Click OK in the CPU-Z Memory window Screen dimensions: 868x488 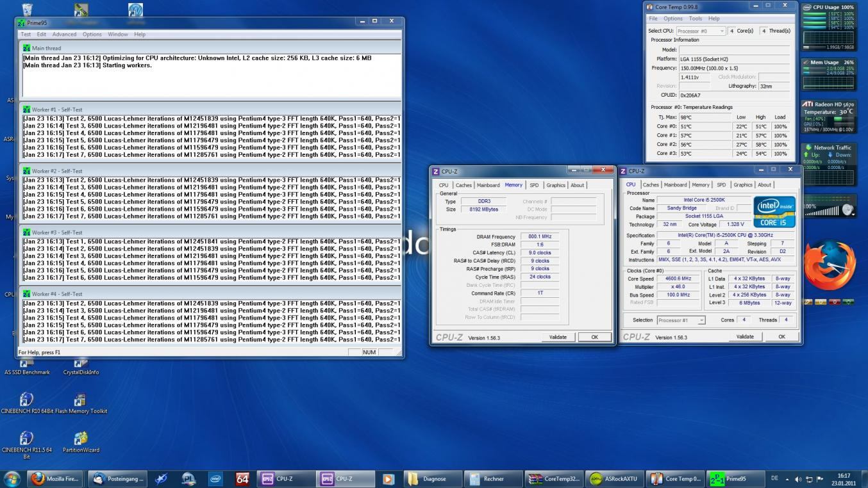coord(594,337)
